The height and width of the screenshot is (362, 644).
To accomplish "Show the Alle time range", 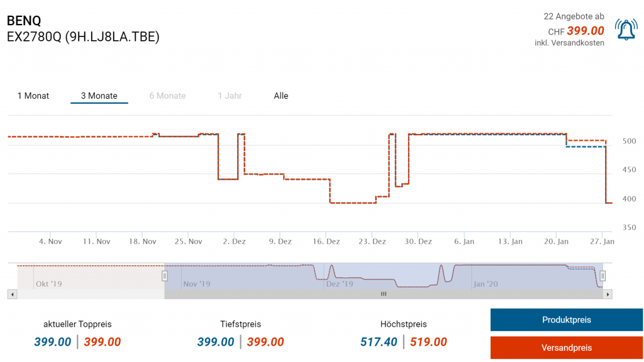I will (281, 96).
